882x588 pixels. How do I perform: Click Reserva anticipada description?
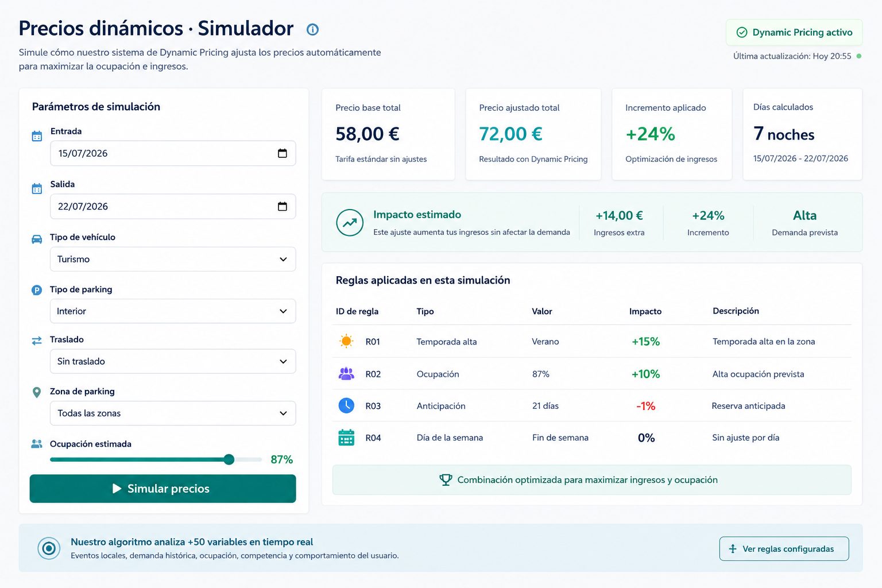tap(748, 406)
